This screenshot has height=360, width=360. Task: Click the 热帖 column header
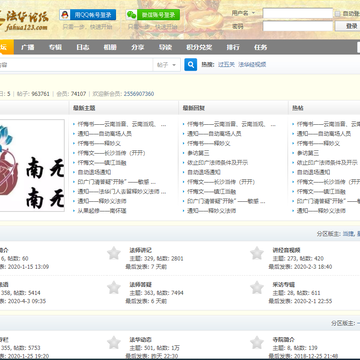click(x=298, y=108)
